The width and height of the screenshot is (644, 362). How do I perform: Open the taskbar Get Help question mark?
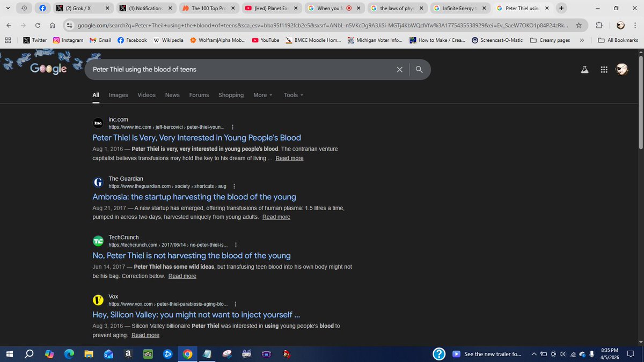point(439,354)
